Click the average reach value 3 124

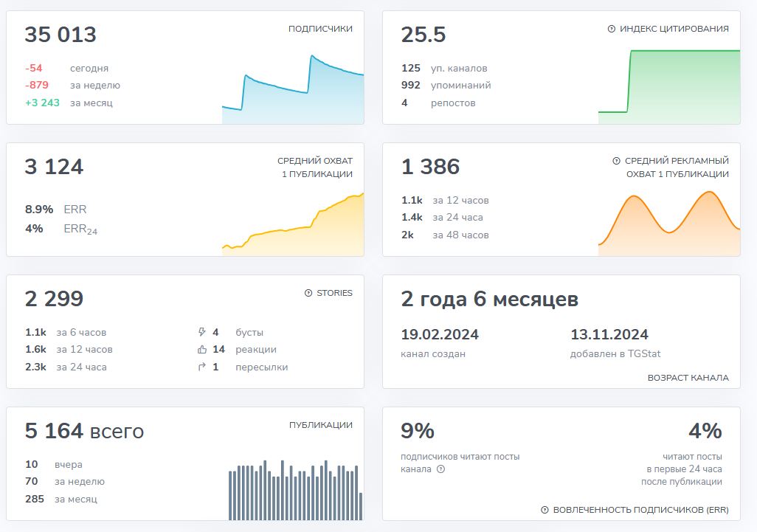pos(54,167)
